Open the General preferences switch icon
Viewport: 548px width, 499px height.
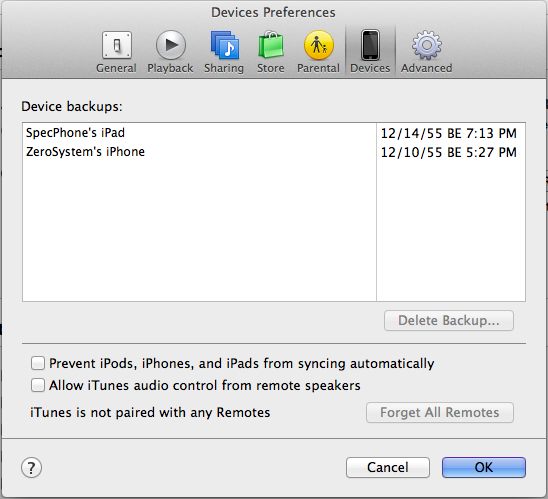(x=117, y=45)
